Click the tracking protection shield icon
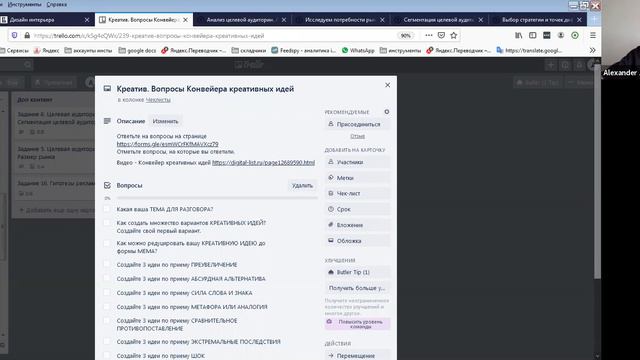The height and width of the screenshot is (360, 640). [15, 36]
